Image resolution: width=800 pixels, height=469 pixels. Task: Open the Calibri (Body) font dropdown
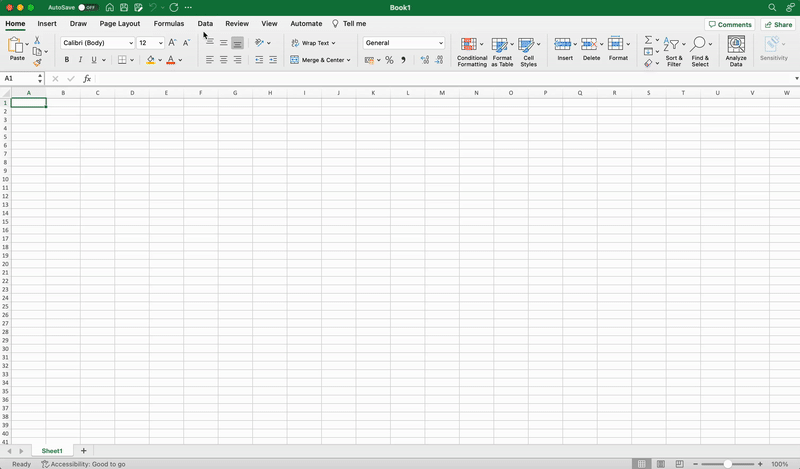[x=131, y=43]
